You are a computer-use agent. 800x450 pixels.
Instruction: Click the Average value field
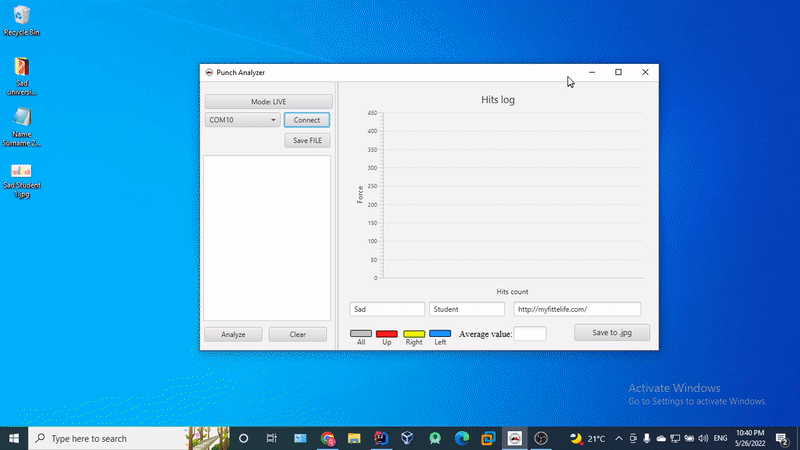pyautogui.click(x=530, y=334)
